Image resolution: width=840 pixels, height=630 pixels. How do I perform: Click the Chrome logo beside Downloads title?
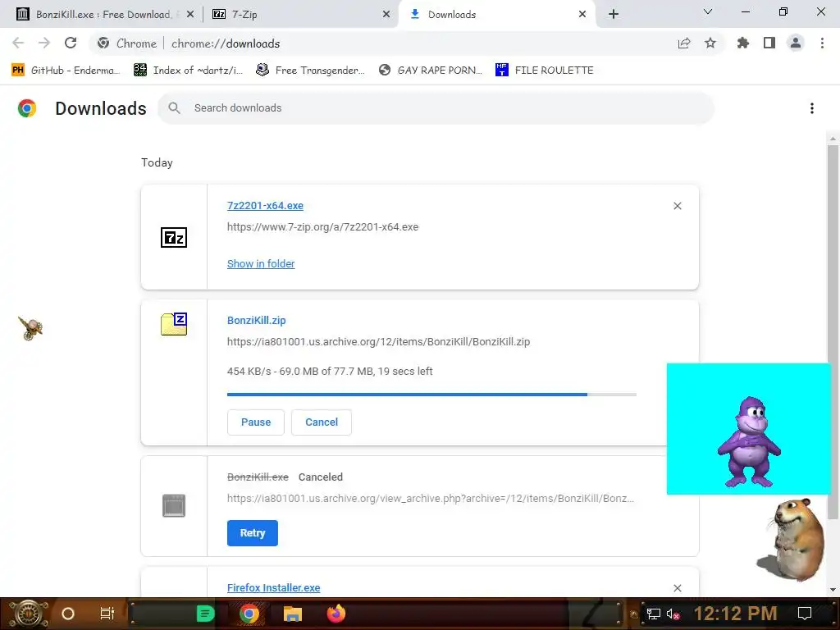[x=27, y=108]
